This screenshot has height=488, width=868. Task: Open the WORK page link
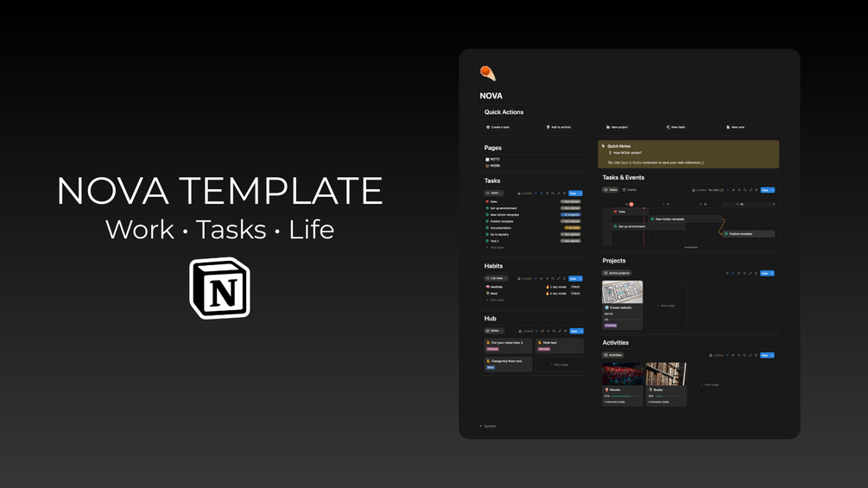click(x=492, y=166)
